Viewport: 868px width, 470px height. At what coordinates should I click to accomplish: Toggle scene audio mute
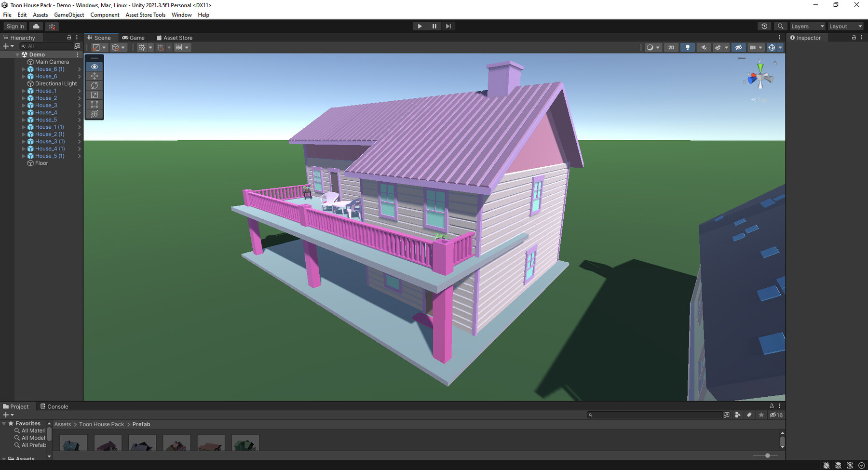[704, 47]
